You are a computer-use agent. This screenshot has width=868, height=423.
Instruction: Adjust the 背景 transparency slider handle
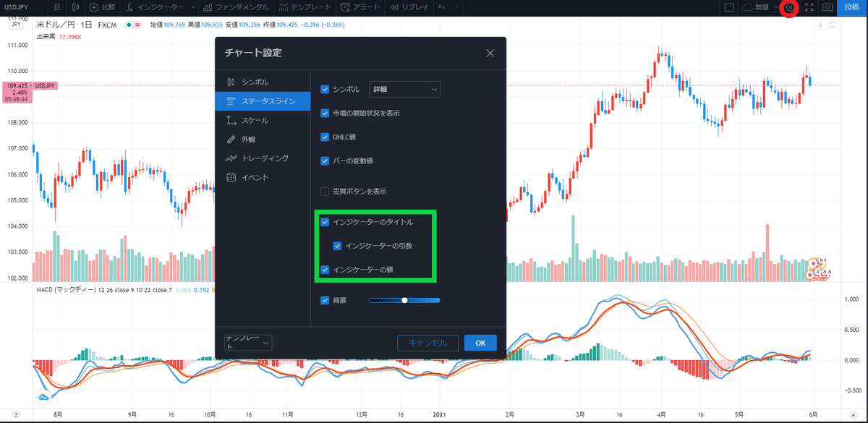[x=405, y=300]
